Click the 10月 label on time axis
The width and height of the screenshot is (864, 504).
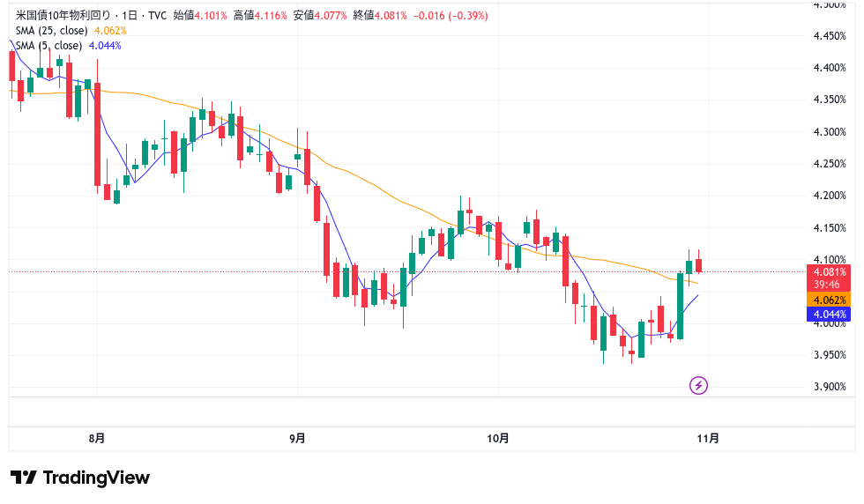point(498,437)
